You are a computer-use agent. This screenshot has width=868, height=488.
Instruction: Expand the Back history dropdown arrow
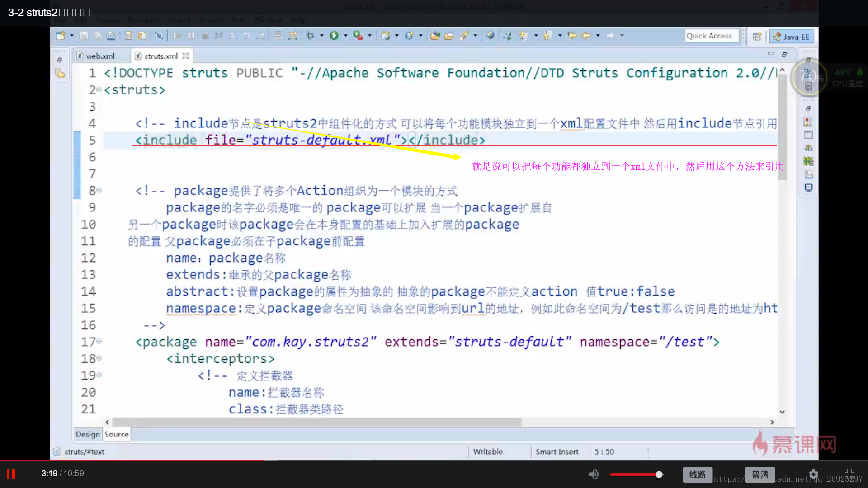click(x=598, y=36)
